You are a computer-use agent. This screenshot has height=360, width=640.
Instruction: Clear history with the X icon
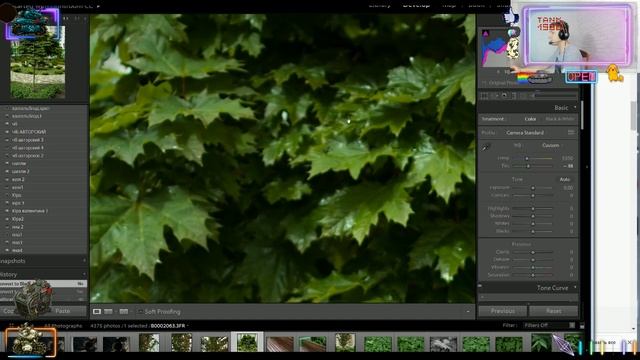tap(84, 274)
